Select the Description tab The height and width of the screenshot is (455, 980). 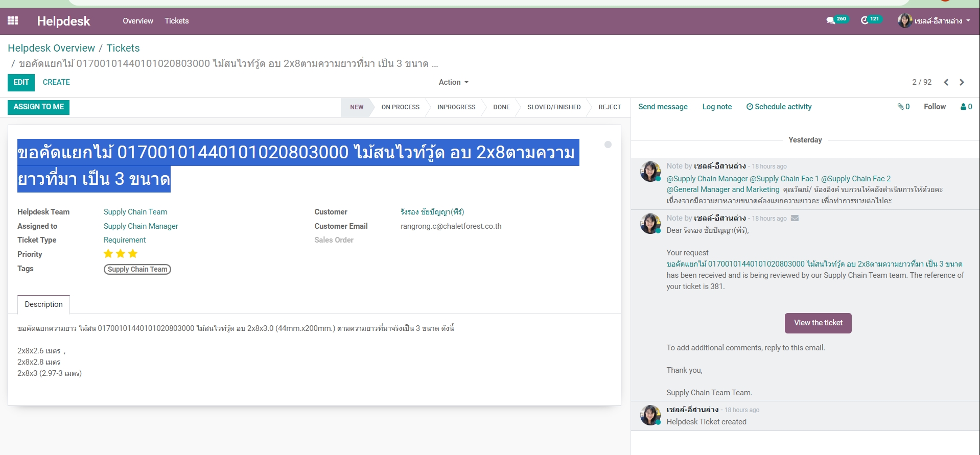(x=43, y=304)
